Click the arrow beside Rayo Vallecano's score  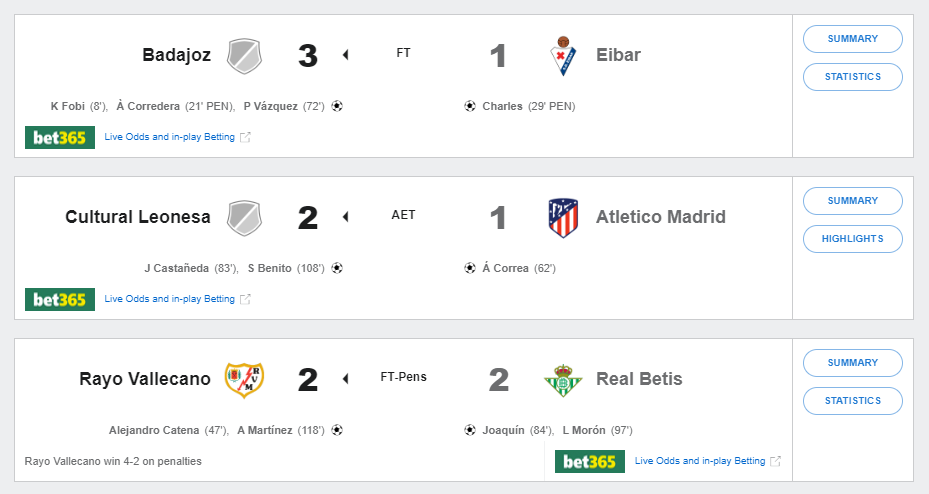pos(345,379)
